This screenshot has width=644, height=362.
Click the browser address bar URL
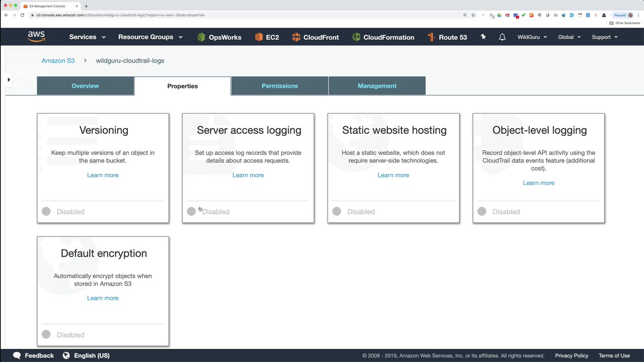tap(121, 15)
